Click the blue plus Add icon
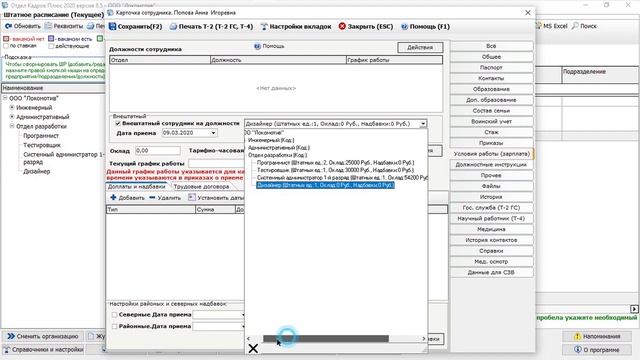 [x=113, y=198]
